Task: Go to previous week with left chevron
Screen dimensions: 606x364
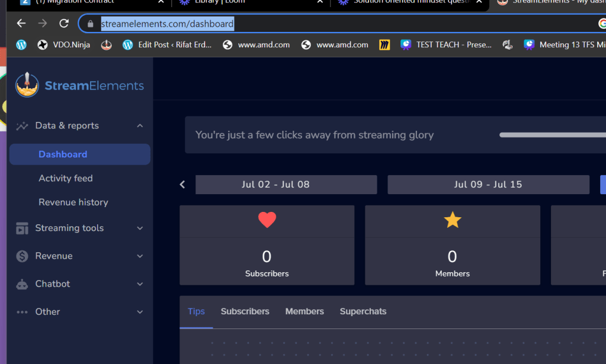Action: pos(182,185)
